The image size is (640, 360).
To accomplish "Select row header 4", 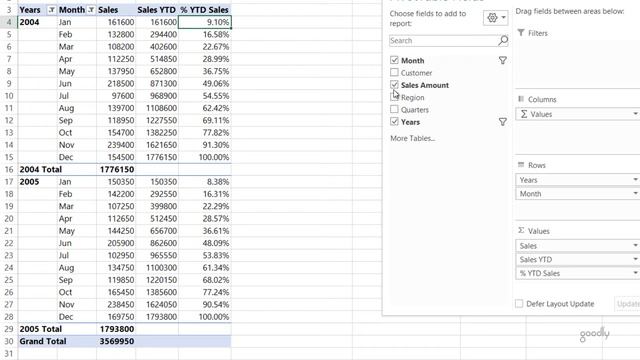I will (9, 22).
